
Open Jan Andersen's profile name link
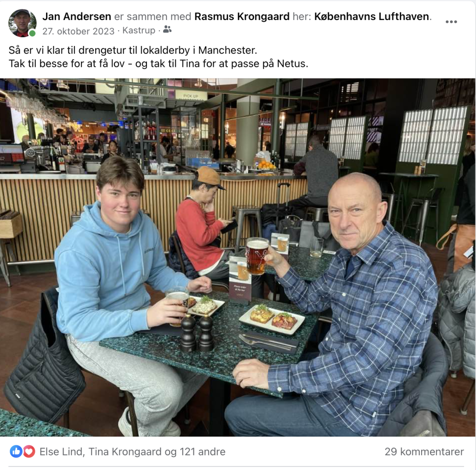[77, 16]
